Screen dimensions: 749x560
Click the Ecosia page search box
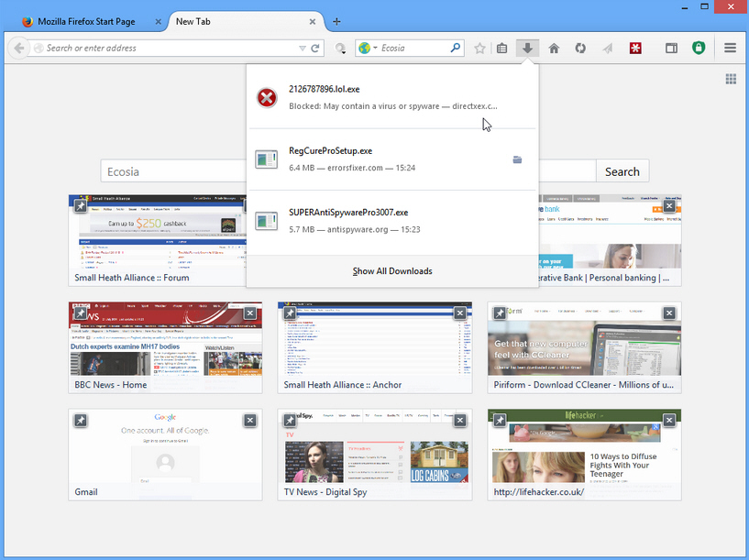174,171
